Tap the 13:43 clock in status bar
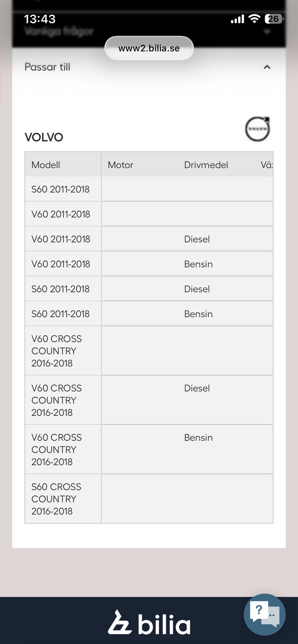298x644 pixels. [x=40, y=19]
